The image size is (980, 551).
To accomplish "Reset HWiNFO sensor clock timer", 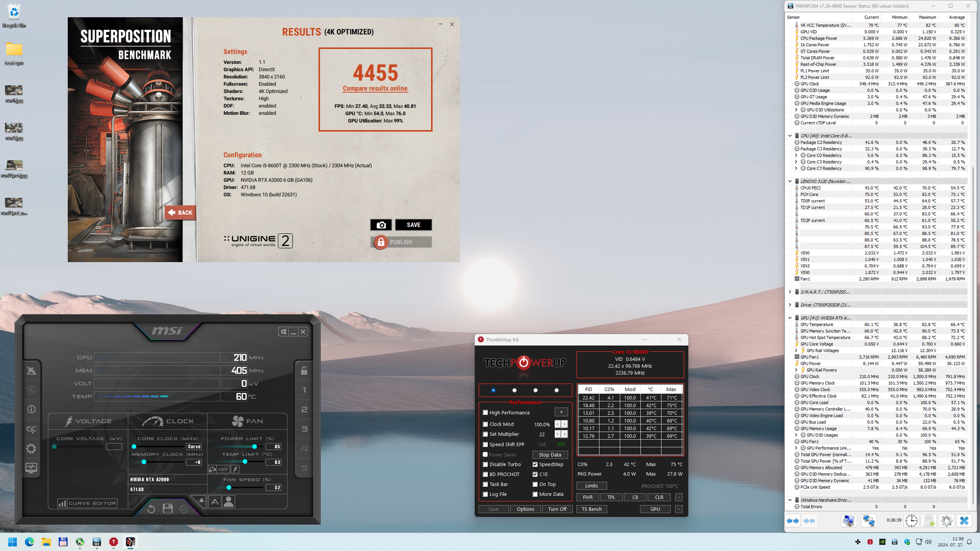I will [x=911, y=521].
